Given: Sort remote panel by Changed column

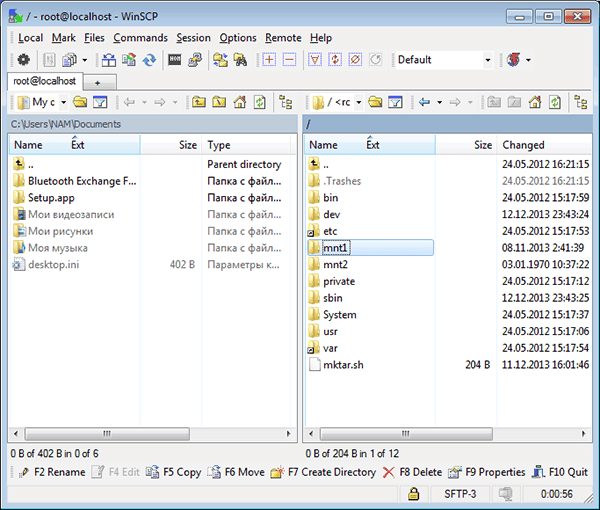Looking at the screenshot, I should pyautogui.click(x=543, y=145).
